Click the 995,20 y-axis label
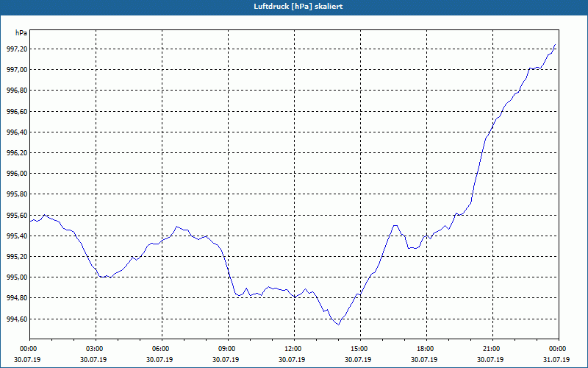The height and width of the screenshot is (368, 588). coord(16,256)
